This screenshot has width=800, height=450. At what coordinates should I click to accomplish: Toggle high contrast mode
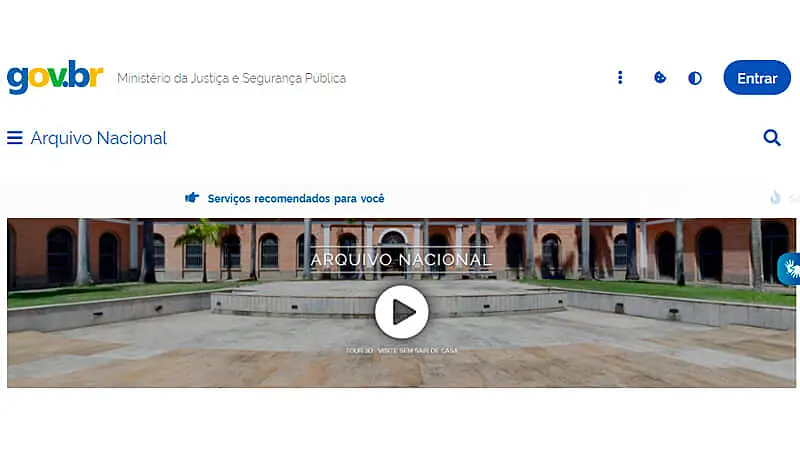coord(694,78)
